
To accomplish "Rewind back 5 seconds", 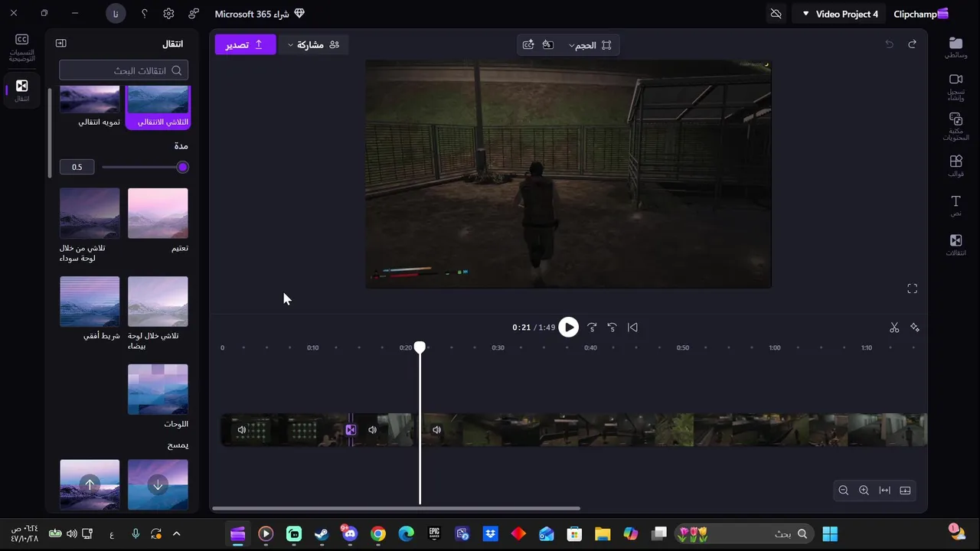I will click(x=612, y=328).
